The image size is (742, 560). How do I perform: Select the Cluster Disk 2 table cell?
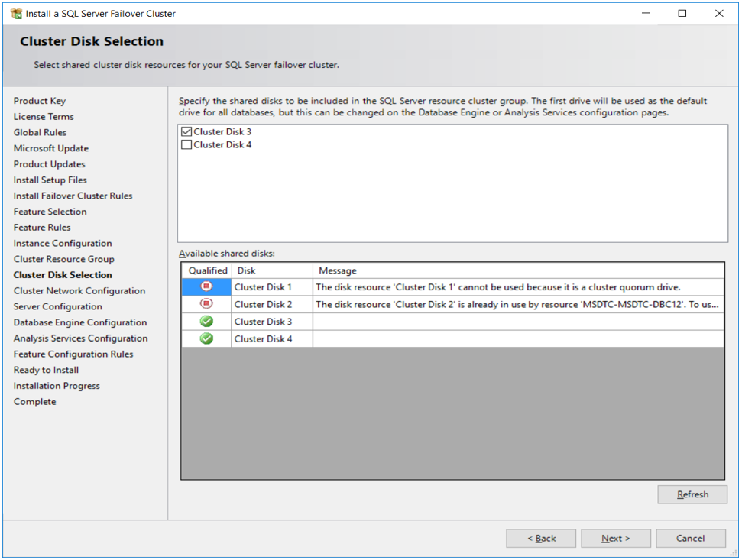272,304
